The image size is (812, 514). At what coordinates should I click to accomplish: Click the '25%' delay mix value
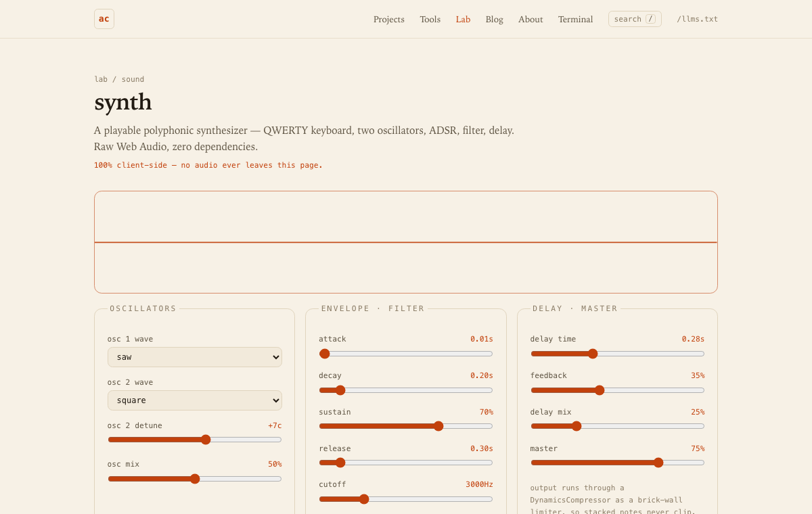(x=698, y=412)
